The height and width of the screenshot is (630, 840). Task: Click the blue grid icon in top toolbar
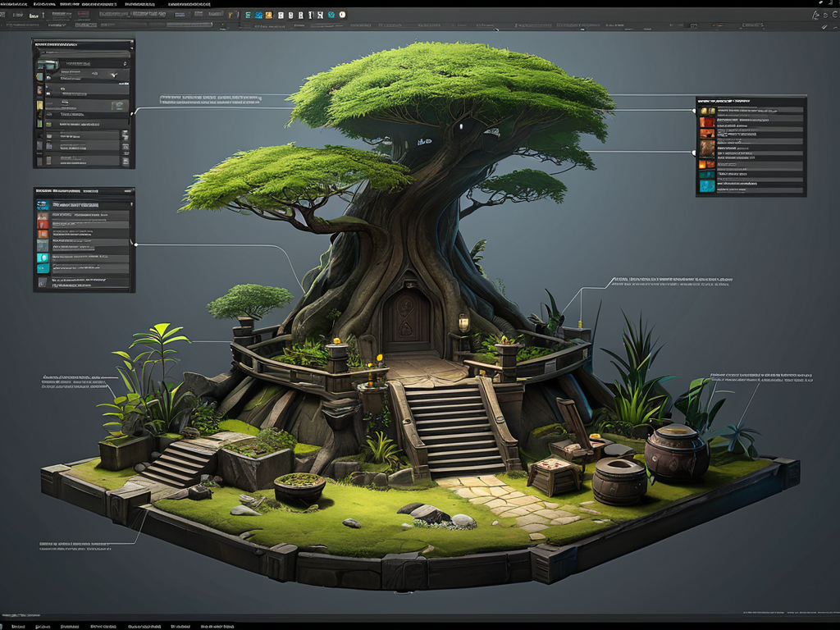[258, 15]
